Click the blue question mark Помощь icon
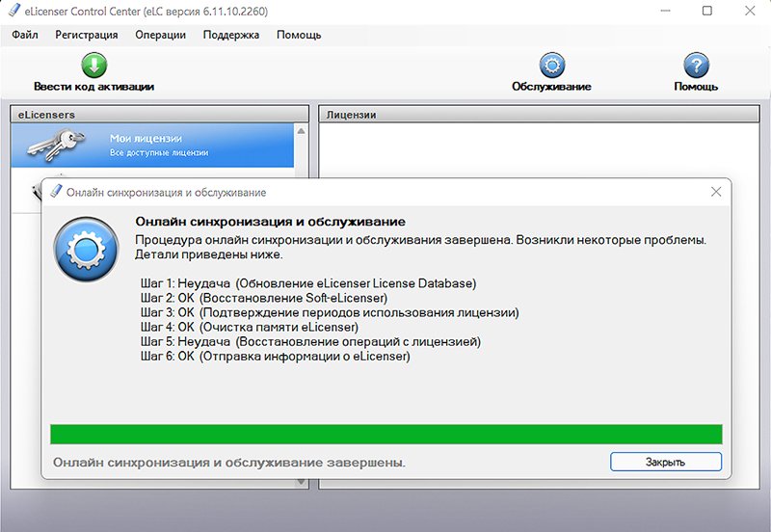771x532 pixels. [x=696, y=66]
